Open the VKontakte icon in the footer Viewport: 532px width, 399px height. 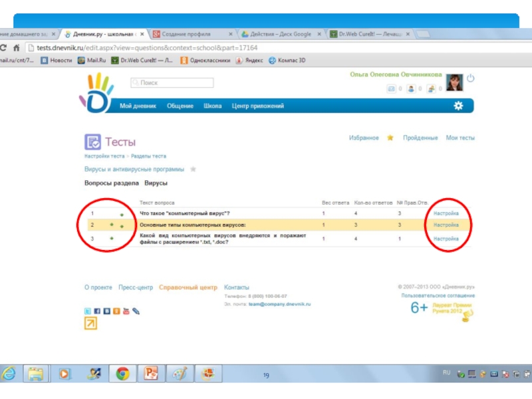[x=107, y=311]
